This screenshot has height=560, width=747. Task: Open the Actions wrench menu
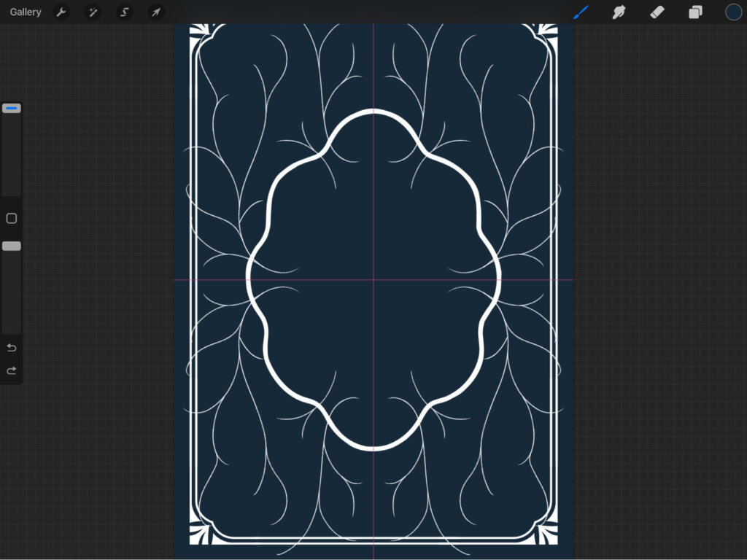[x=62, y=12]
